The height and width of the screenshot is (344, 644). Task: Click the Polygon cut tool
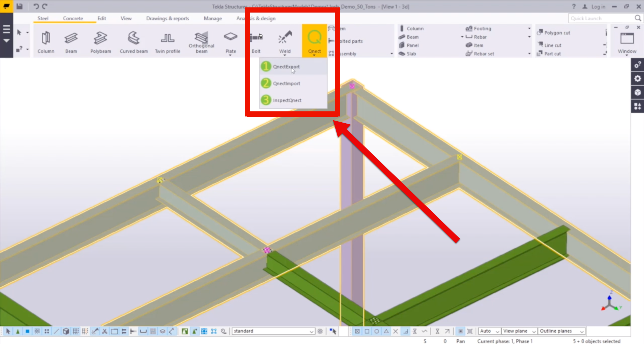[553, 32]
